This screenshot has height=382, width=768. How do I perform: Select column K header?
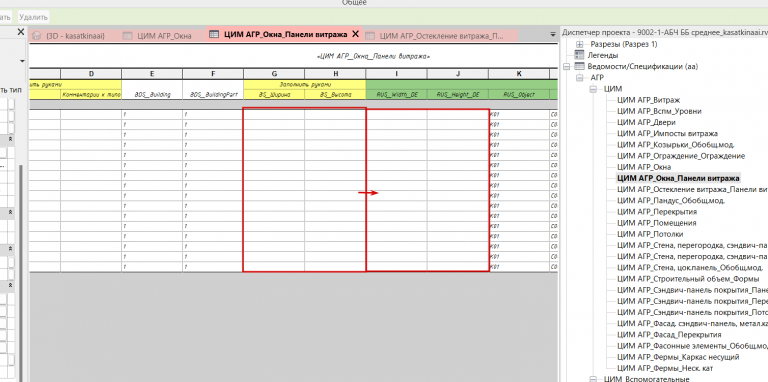(x=519, y=74)
